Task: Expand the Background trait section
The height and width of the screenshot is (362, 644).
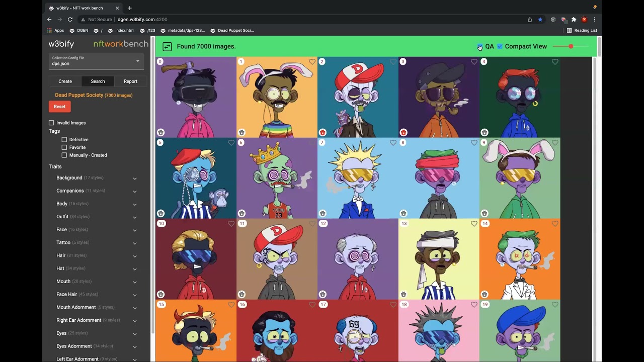Action: (x=96, y=178)
